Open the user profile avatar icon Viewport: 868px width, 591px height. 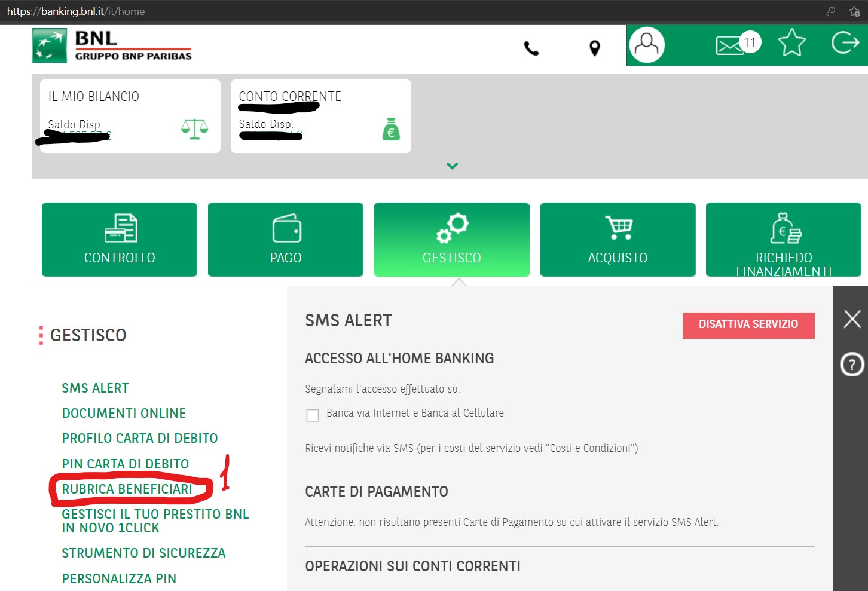pos(647,45)
